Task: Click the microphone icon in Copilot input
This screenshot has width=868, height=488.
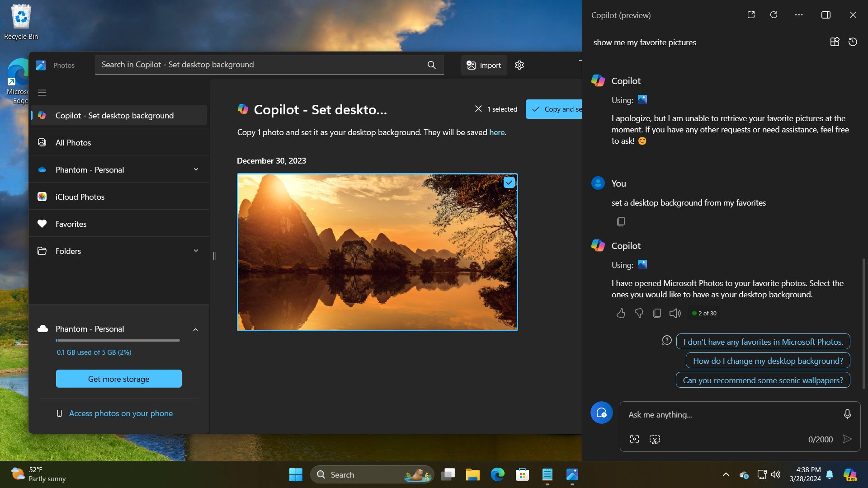Action: click(x=847, y=414)
